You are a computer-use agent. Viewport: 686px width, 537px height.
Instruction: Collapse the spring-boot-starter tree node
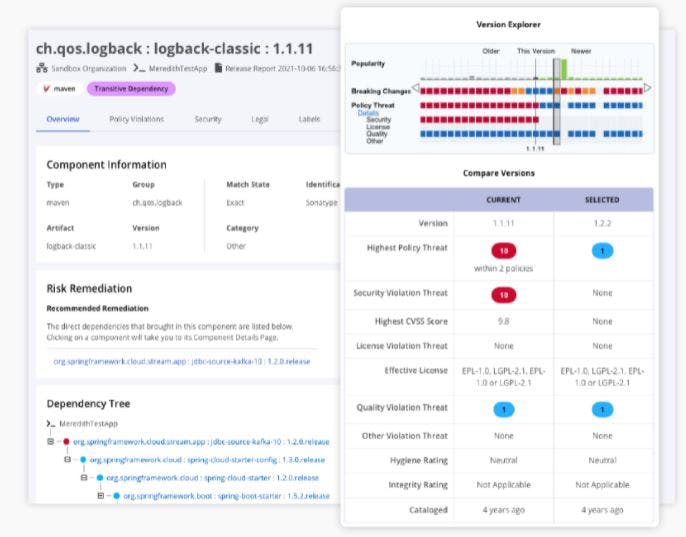click(x=100, y=496)
